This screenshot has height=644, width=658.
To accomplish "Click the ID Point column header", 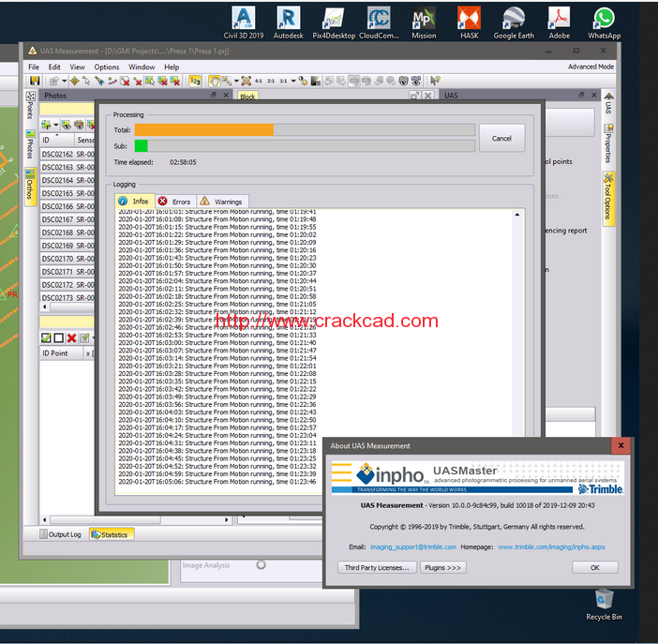I will [x=61, y=353].
